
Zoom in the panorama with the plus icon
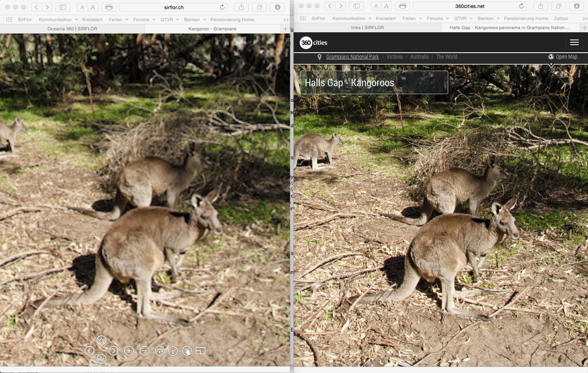click(x=129, y=351)
